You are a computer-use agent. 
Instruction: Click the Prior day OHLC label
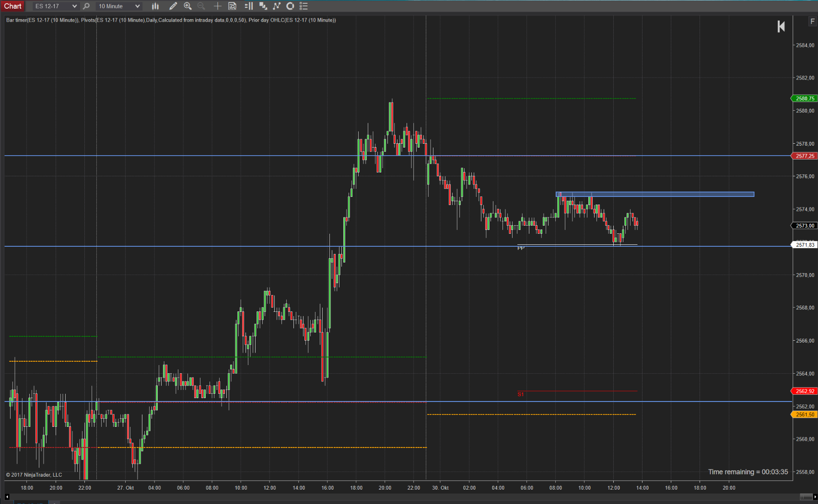pos(292,20)
